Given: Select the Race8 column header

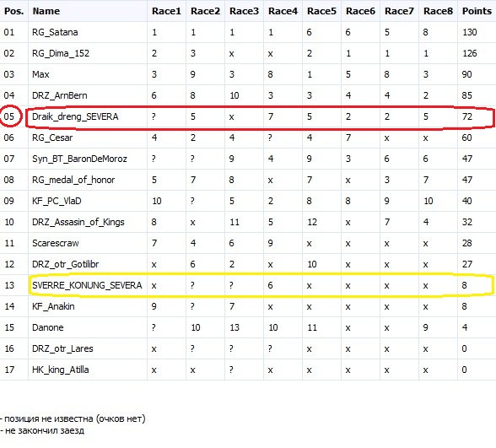Looking at the screenshot, I should coord(438,11).
